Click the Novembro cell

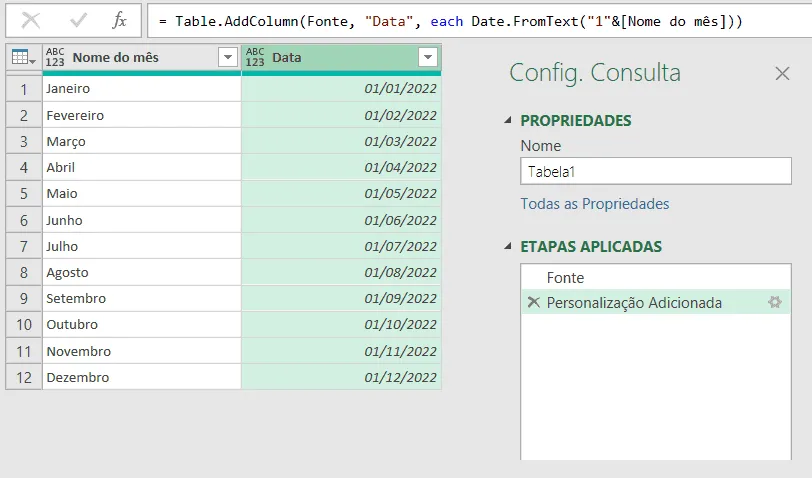(141, 351)
